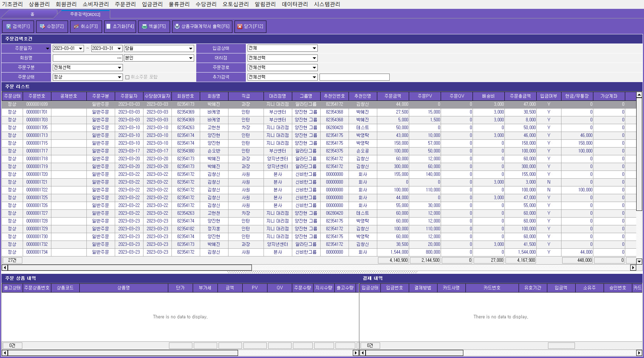Open the 시스템관리 menu
Screen dimensions: 644x358
(x=327, y=4)
